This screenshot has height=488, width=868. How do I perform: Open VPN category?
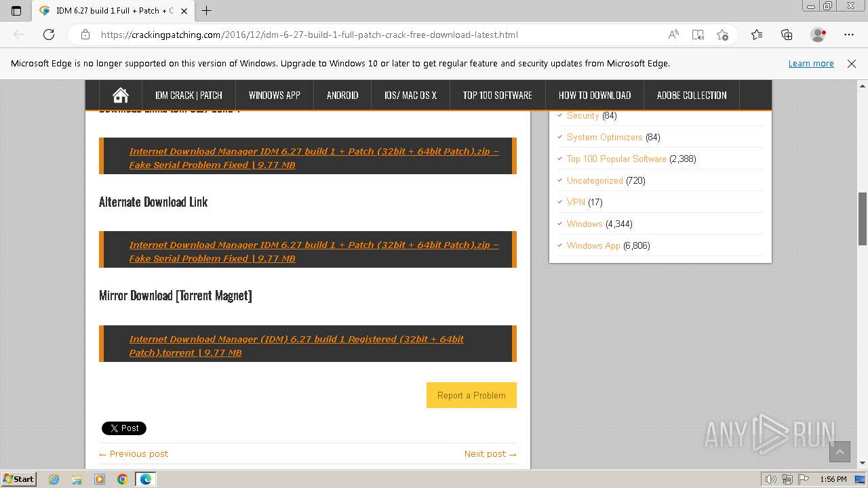pos(576,202)
